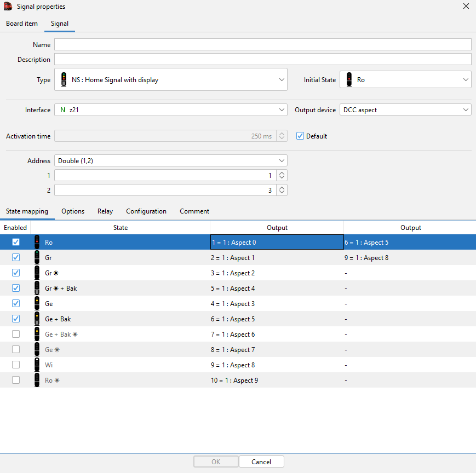Screen dimensions: 476x473
Task: Click into the Name text field
Action: tap(263, 45)
